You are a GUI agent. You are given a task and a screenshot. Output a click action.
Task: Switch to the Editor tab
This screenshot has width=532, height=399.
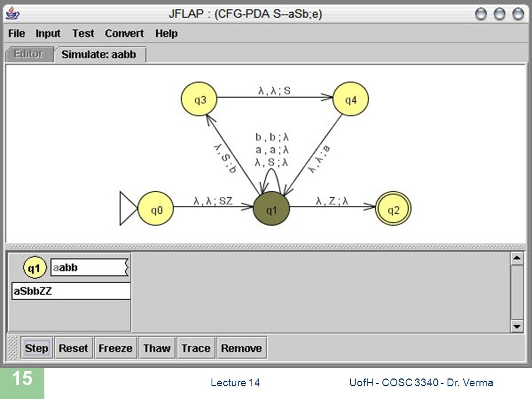coord(29,54)
